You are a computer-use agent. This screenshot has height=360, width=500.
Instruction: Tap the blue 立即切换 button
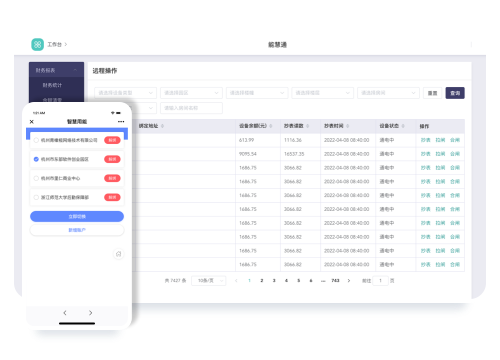[x=77, y=216]
